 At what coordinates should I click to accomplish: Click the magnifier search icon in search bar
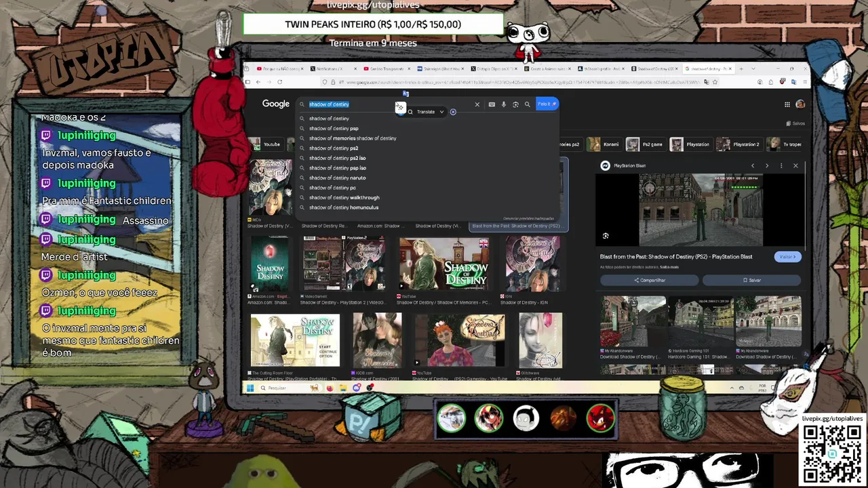[527, 104]
